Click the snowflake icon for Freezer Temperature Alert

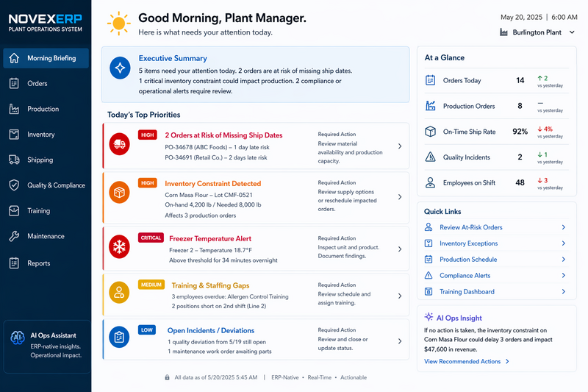pyautogui.click(x=119, y=246)
